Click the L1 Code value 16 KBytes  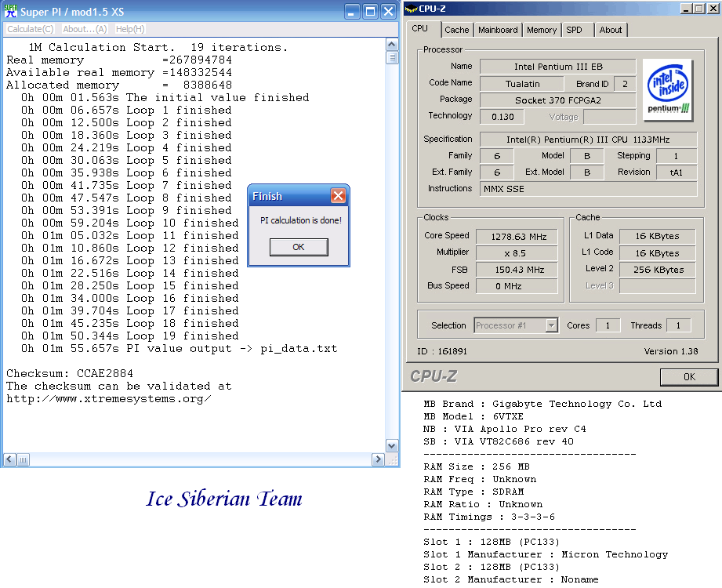pyautogui.click(x=658, y=253)
